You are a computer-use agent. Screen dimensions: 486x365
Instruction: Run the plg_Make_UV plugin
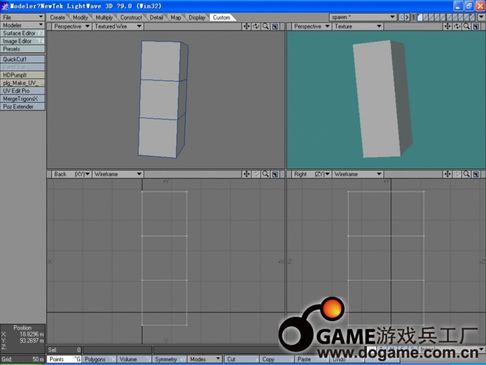23,83
